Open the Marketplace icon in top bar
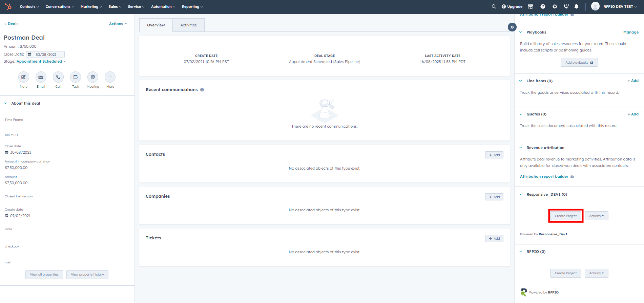This screenshot has width=644, height=303. tap(531, 6)
